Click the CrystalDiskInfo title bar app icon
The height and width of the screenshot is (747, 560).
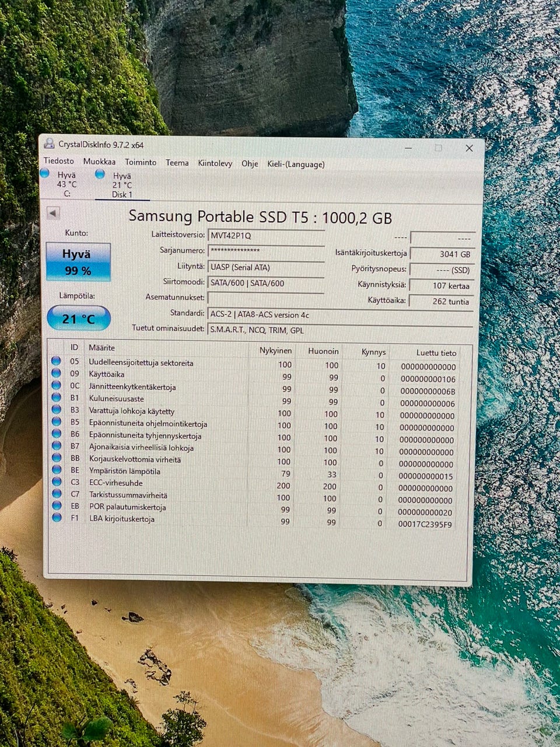(x=49, y=144)
